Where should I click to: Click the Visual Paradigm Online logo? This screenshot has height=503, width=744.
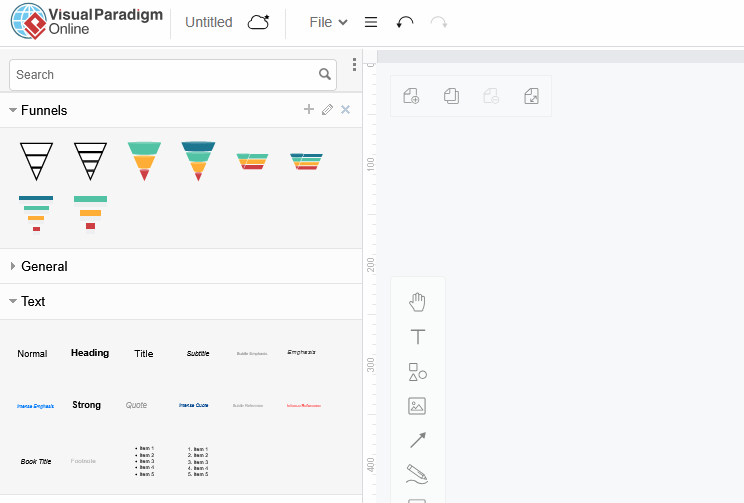(x=87, y=21)
